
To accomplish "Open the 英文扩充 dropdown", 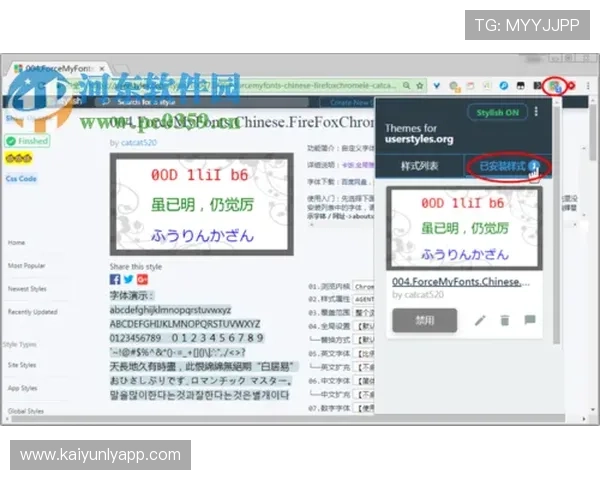I will point(363,367).
